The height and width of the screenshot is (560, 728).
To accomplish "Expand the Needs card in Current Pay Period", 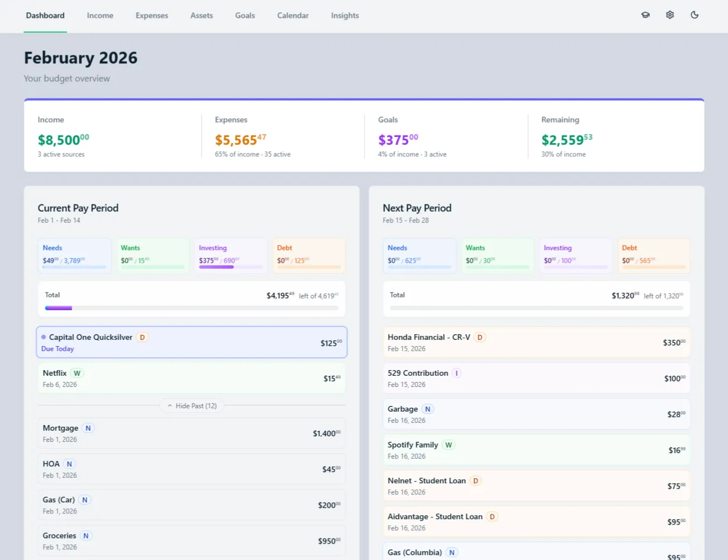I will pos(74,255).
